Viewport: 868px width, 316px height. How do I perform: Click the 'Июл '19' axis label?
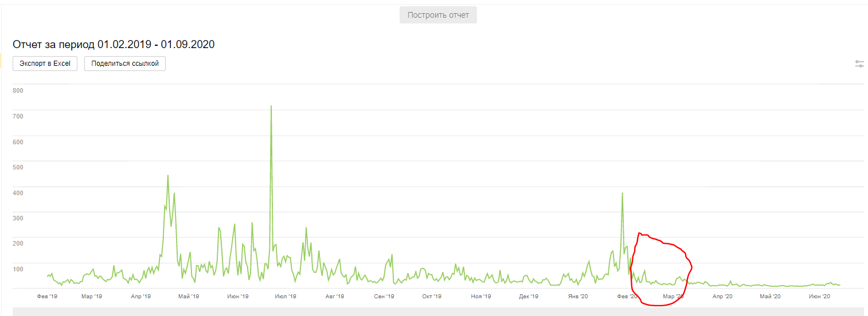coord(286,297)
